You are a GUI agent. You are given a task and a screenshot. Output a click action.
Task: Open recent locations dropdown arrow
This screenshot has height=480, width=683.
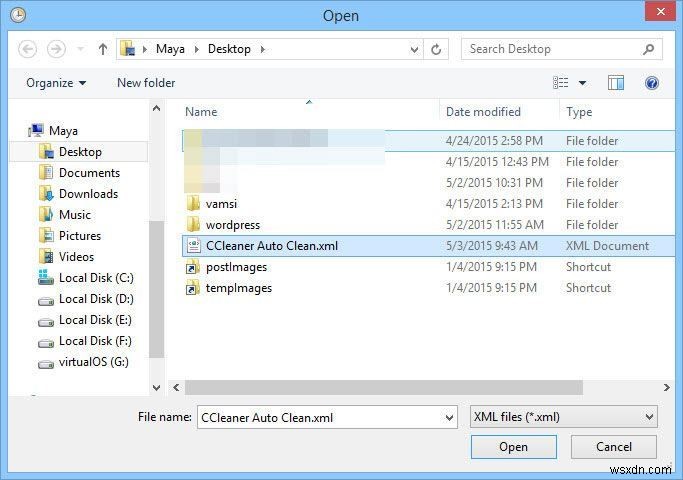tap(81, 49)
